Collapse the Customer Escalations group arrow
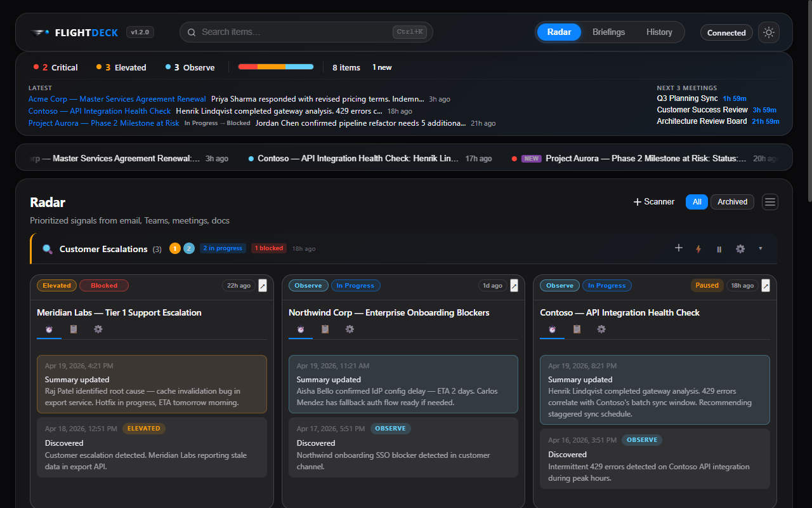 761,248
